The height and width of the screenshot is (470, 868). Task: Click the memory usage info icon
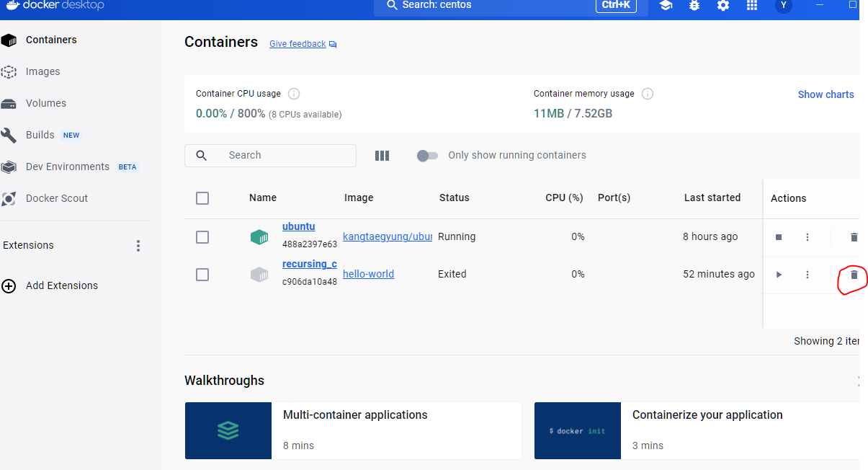pyautogui.click(x=648, y=94)
